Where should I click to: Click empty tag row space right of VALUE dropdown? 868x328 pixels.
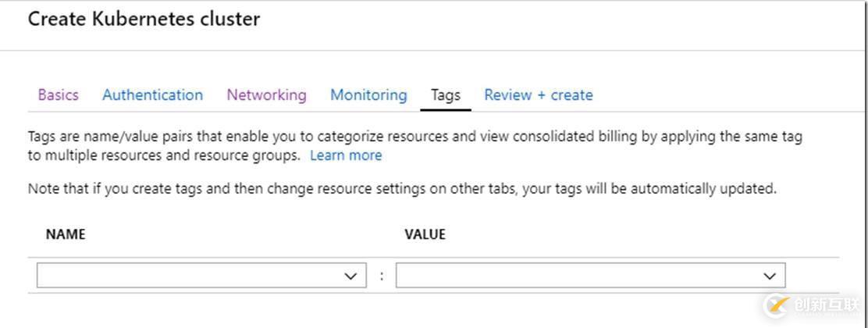tap(812, 276)
